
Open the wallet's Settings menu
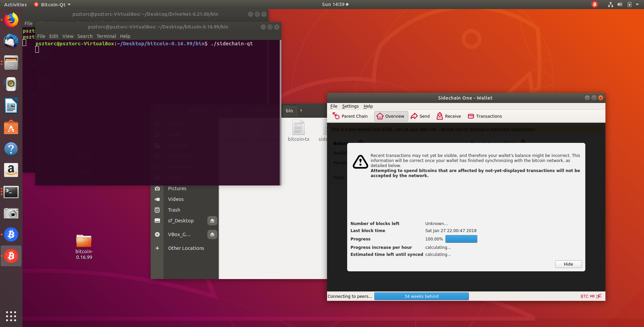tap(350, 106)
